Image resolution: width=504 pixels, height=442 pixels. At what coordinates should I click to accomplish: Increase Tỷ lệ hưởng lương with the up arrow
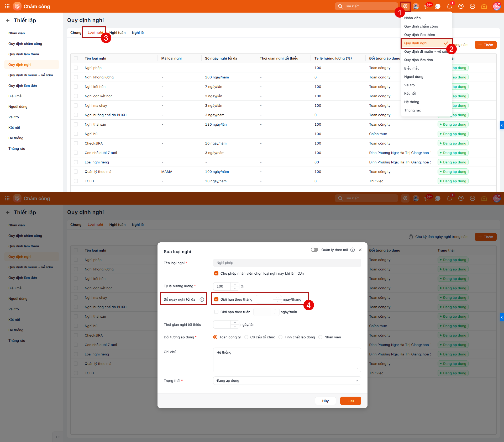pyautogui.click(x=235, y=284)
